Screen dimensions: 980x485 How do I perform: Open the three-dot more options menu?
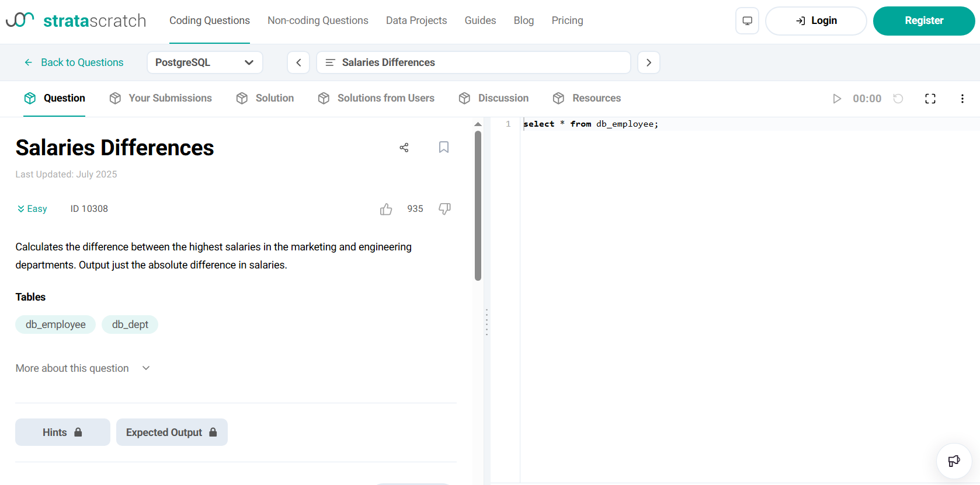[962, 99]
